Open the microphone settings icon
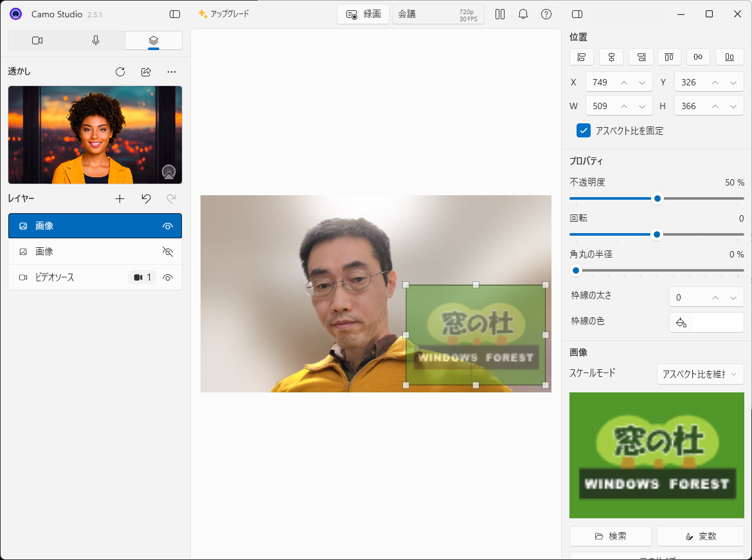 pyautogui.click(x=95, y=40)
